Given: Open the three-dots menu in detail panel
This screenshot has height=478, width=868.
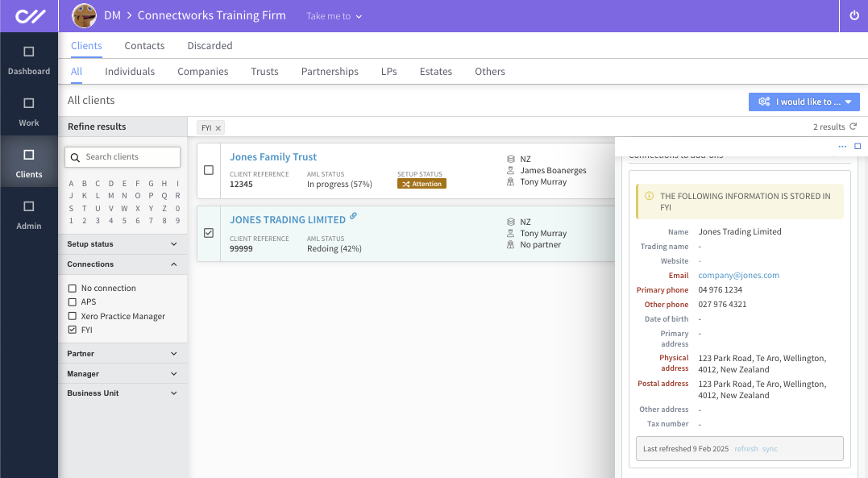Looking at the screenshot, I should tap(842, 146).
